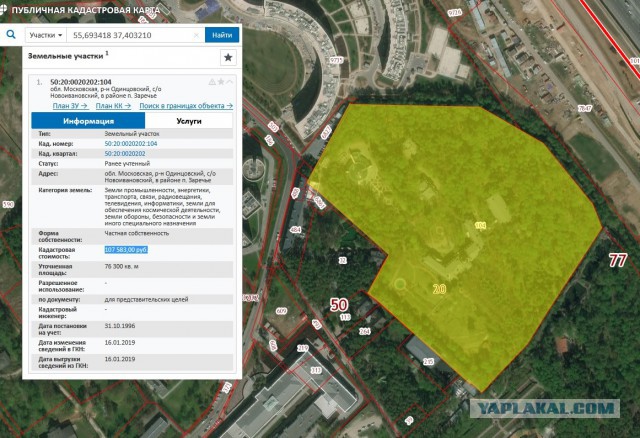This screenshot has width=640, height=438.
Task: Click the type value Земельный участок
Action: (132, 133)
